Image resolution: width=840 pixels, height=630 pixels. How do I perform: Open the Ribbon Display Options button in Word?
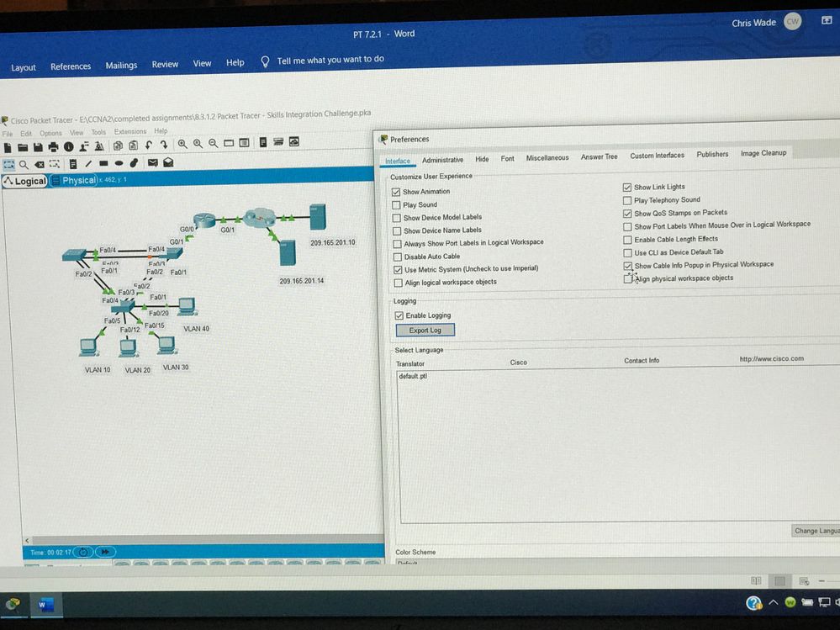827,20
